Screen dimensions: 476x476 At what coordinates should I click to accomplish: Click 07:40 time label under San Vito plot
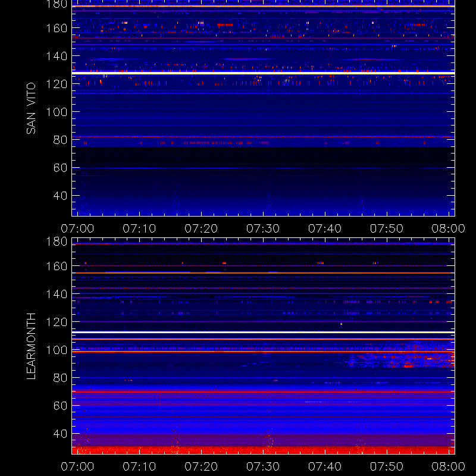(x=325, y=228)
